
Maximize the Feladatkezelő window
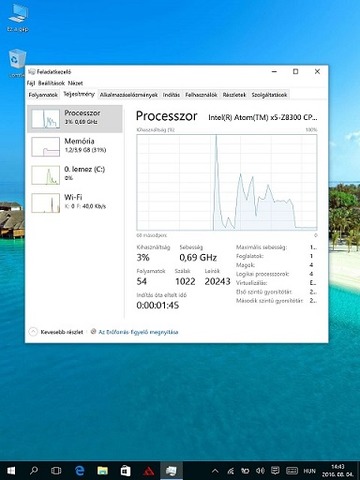tap(295, 72)
